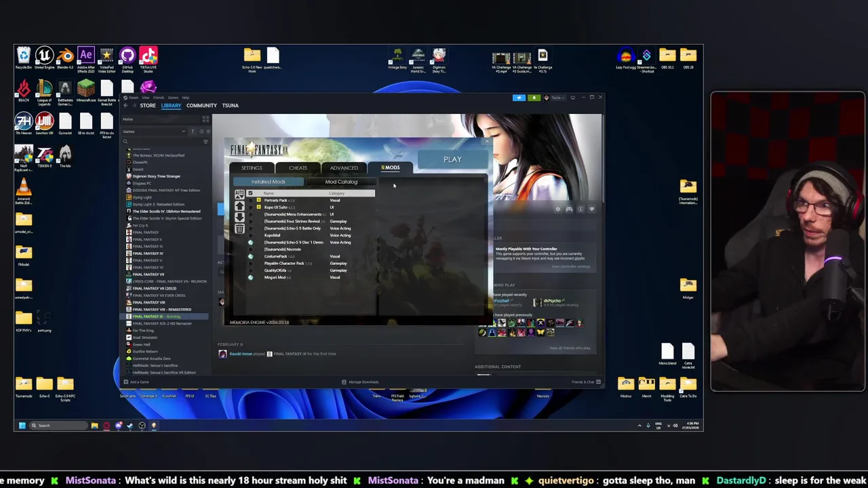The height and width of the screenshot is (488, 868).
Task: Open Steam library filter options icon
Action: [x=205, y=142]
